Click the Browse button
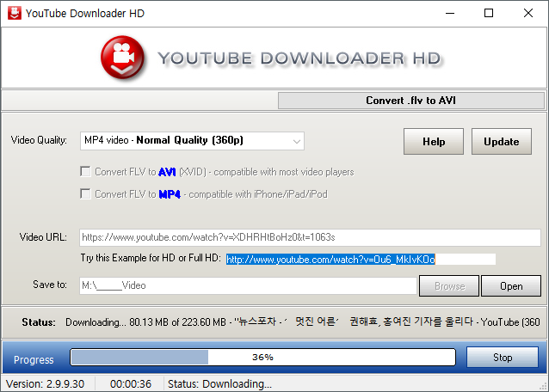Screen dimensions: 549x392 click(x=449, y=285)
